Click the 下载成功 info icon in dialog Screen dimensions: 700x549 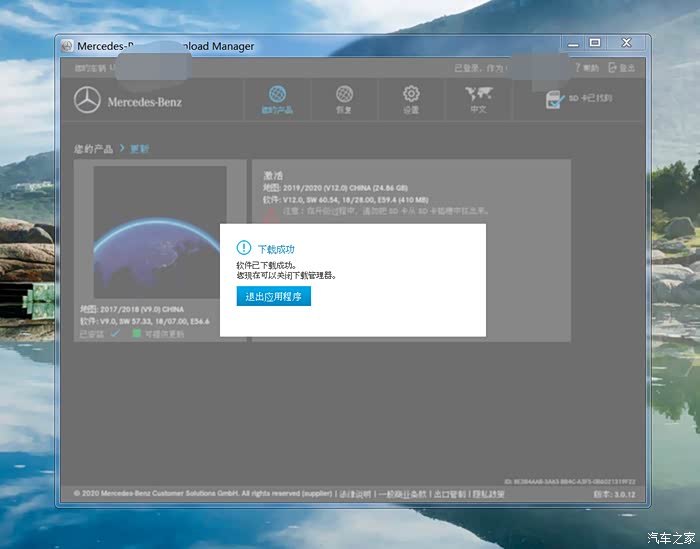click(241, 247)
